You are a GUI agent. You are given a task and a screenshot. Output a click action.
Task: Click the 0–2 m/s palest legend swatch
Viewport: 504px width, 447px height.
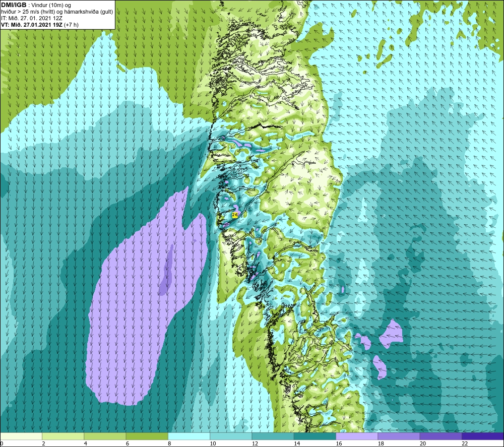tap(21, 436)
